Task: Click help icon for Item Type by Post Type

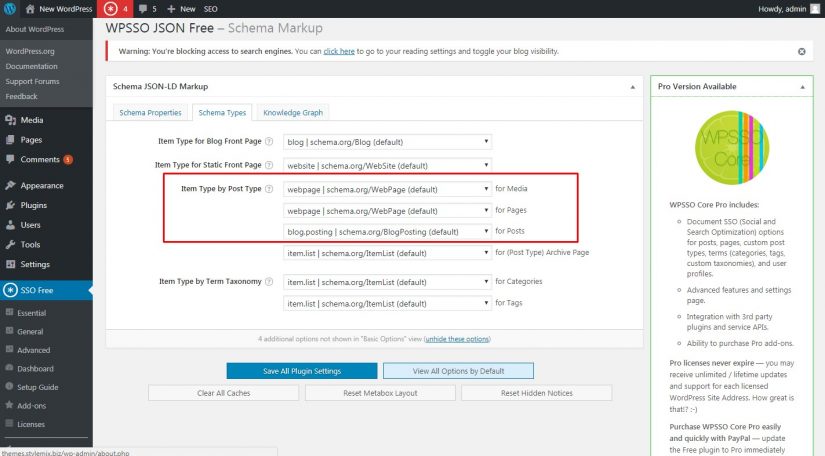Action: (269, 189)
